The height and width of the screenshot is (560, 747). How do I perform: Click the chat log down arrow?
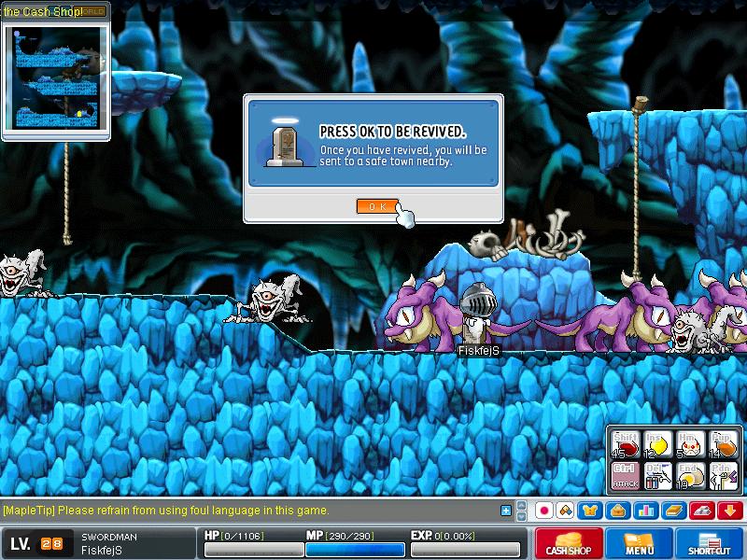click(522, 516)
